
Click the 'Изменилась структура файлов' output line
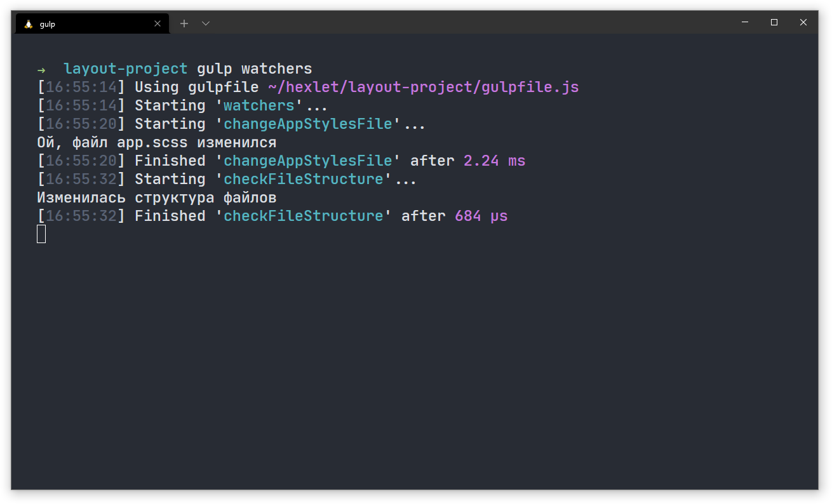[157, 197]
